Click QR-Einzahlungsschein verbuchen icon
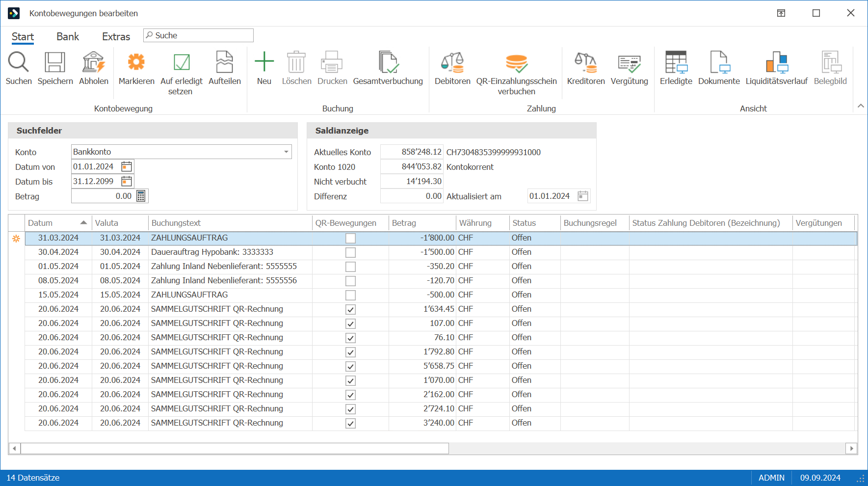Image resolution: width=868 pixels, height=486 pixels. [516, 62]
